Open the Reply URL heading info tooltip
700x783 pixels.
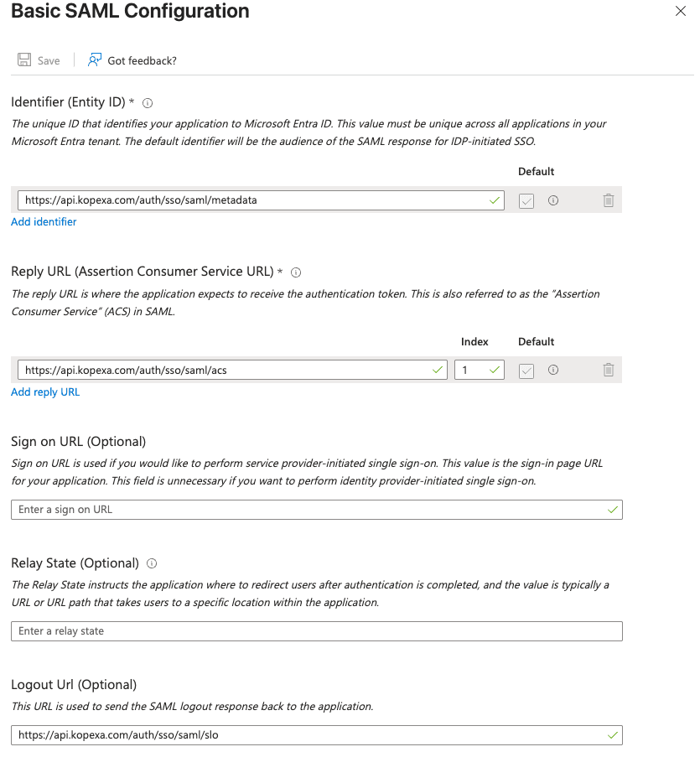click(296, 272)
